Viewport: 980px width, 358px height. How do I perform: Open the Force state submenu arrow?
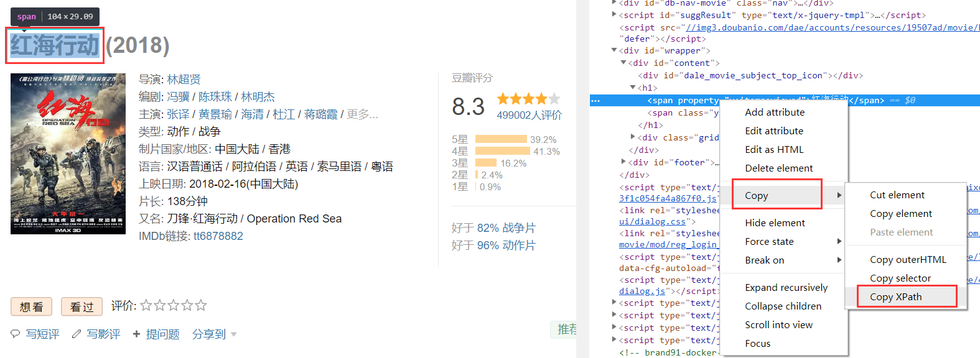click(839, 241)
